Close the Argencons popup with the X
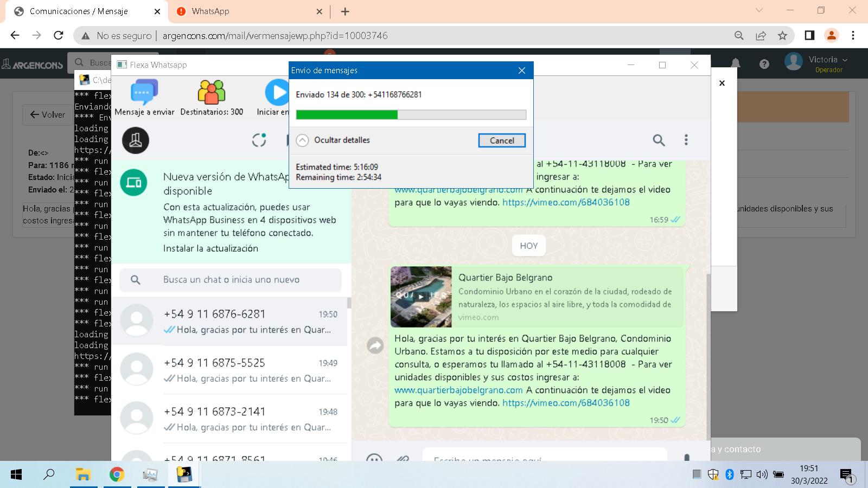The width and height of the screenshot is (868, 488). (x=722, y=83)
